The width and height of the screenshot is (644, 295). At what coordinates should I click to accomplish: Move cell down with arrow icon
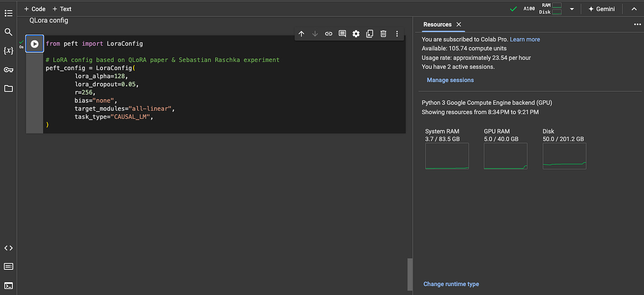click(315, 34)
